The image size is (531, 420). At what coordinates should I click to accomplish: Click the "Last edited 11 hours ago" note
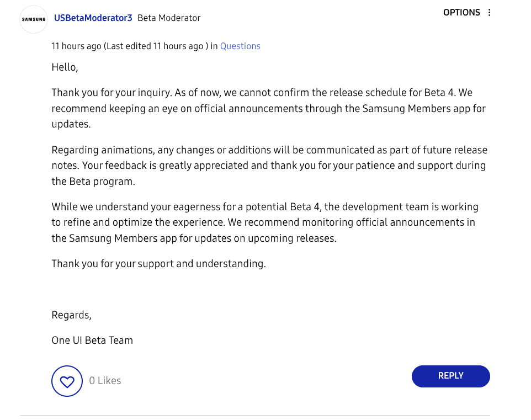155,46
